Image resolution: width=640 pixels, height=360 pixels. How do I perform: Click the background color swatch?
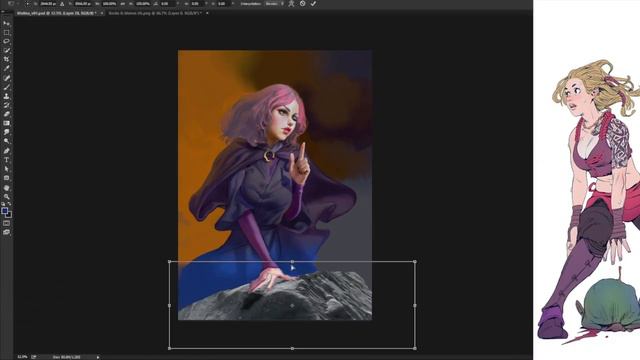click(9, 215)
